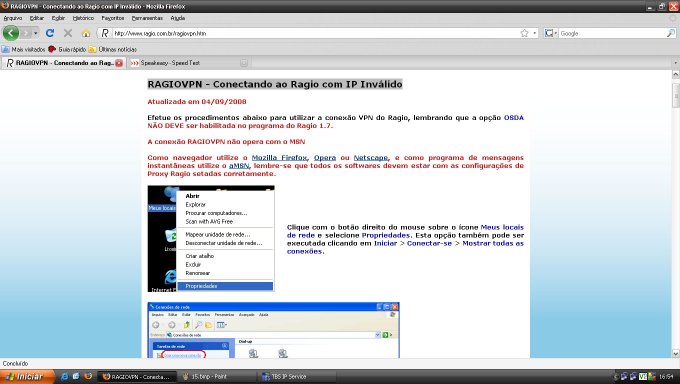Click the Forward navigation arrow
The width and height of the screenshot is (680, 384).
(x=26, y=33)
